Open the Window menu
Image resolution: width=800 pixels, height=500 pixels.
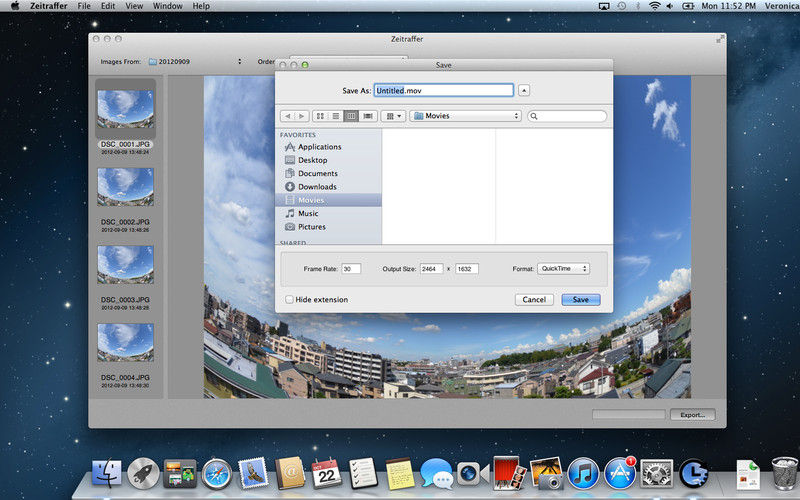(x=167, y=6)
